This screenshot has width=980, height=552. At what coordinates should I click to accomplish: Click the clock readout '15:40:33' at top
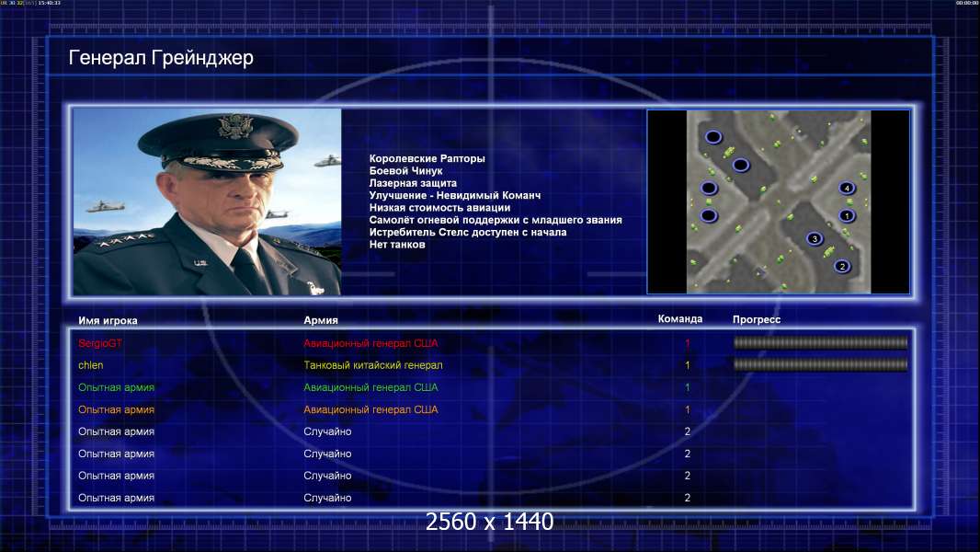point(50,3)
